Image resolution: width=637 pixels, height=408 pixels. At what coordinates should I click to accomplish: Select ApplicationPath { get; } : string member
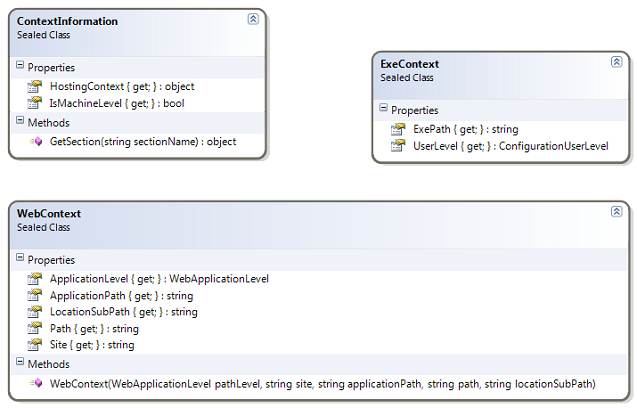coord(121,296)
